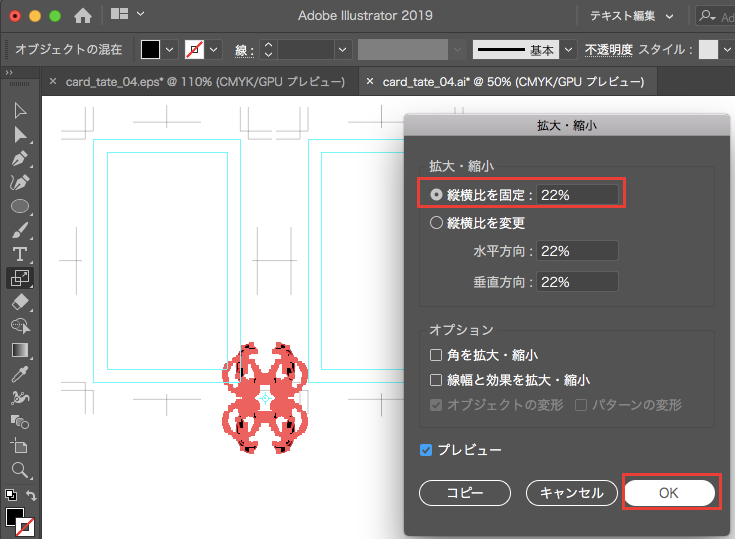735x539 pixels.
Task: Click the Home icon in title bar
Action: 83,15
